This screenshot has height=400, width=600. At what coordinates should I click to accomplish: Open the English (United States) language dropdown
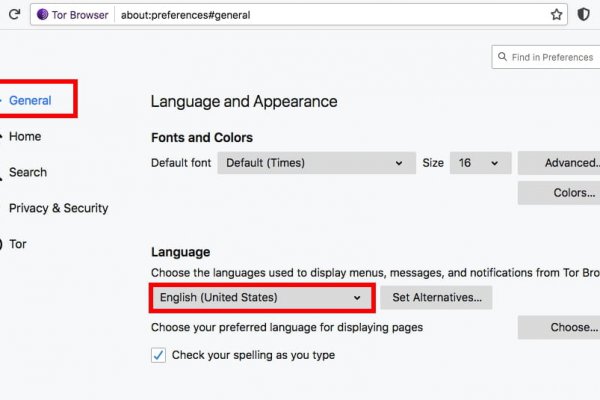click(261, 297)
